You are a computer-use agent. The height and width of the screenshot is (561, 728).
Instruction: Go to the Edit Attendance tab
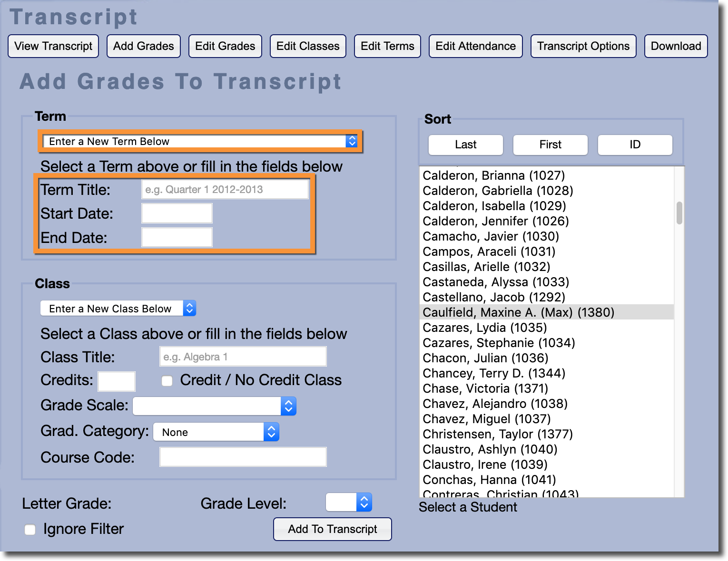(x=475, y=46)
